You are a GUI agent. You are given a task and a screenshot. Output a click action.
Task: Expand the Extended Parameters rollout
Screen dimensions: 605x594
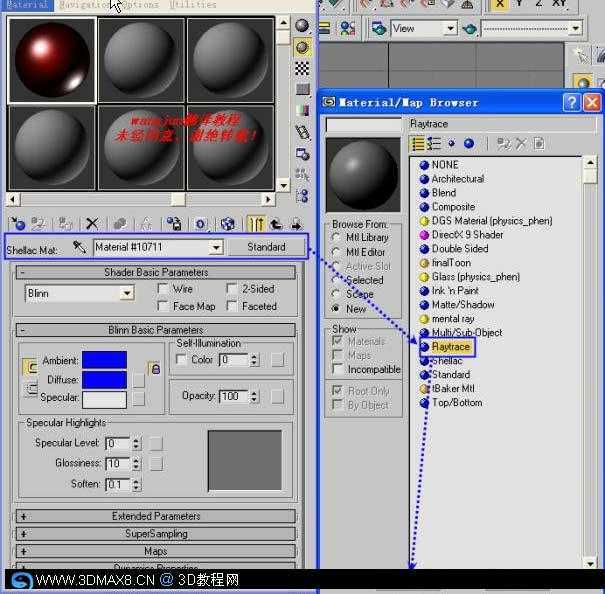click(156, 516)
